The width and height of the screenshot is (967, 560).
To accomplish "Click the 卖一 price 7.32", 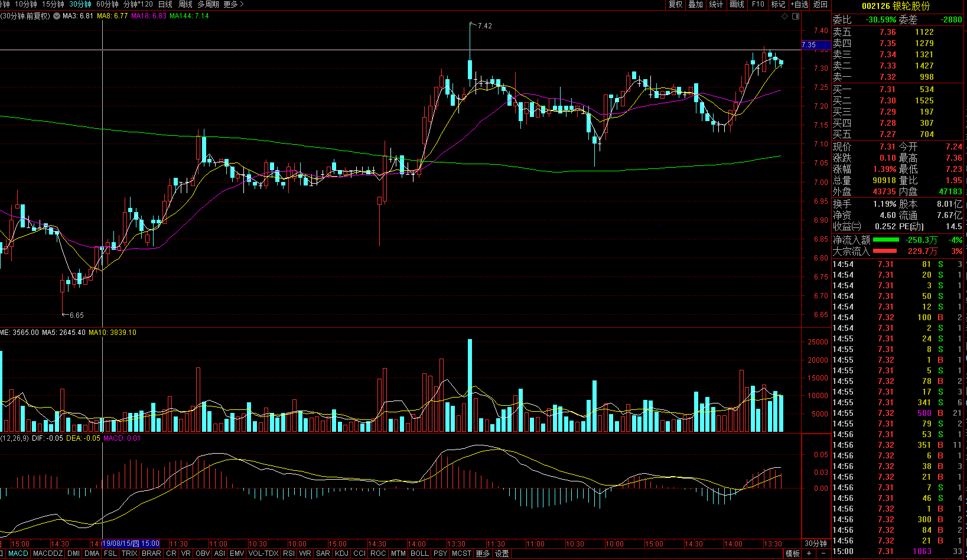I will click(x=887, y=77).
